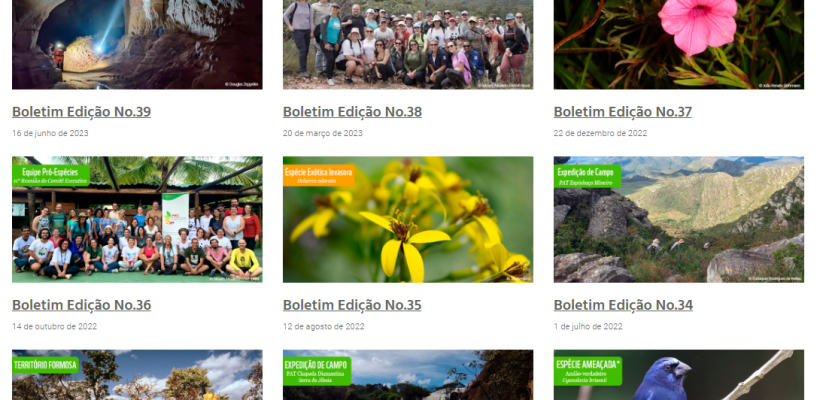This screenshot has height=400, width=820.
Task: Open the Boletim Edição No.34 link
Action: [623, 304]
